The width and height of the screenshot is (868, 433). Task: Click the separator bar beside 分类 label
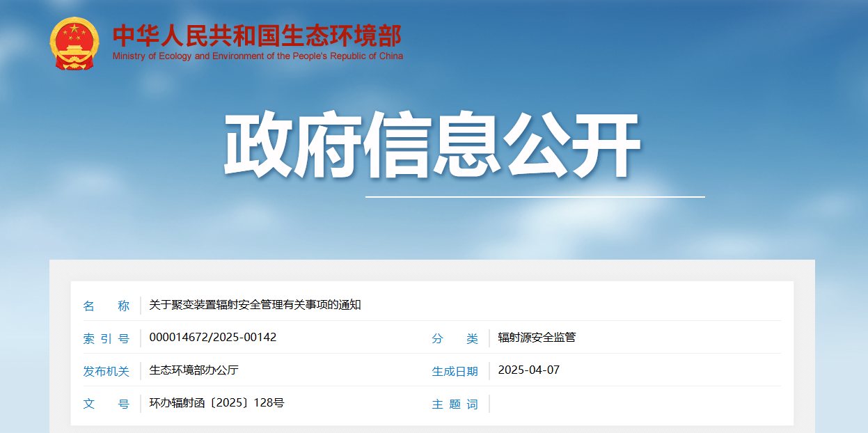click(489, 338)
